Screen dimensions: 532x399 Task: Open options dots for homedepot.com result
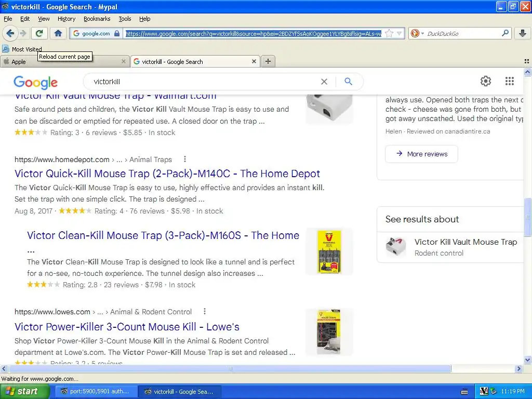point(184,159)
